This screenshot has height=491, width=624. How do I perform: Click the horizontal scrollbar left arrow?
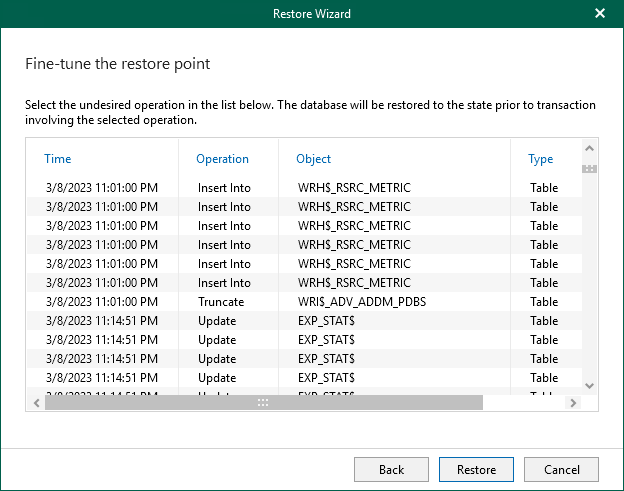point(38,402)
